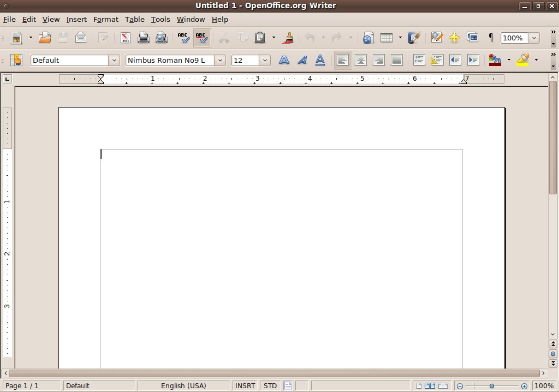This screenshot has height=392, width=559.
Task: Toggle AutoSpellcheck on or off
Action: tap(201, 38)
